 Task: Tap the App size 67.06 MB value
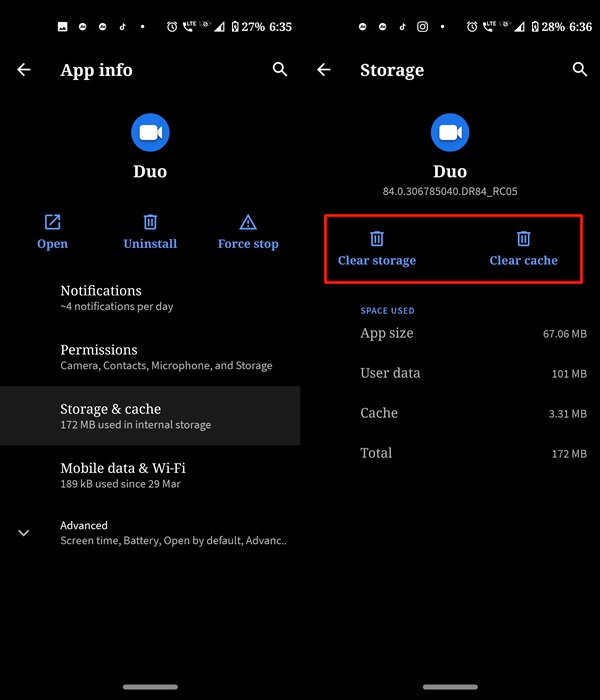coord(565,334)
